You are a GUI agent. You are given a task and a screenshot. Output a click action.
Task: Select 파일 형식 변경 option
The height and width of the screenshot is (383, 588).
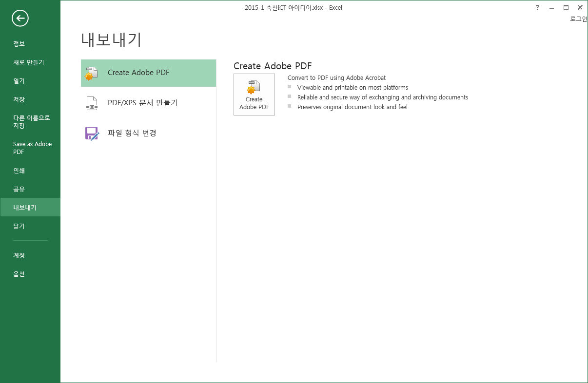148,133
